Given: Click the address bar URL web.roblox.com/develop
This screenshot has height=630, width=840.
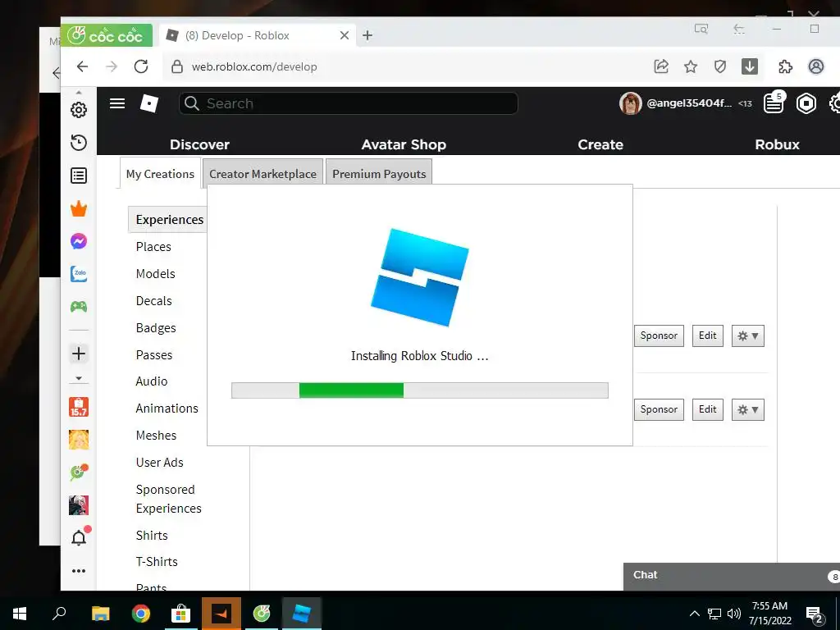Looking at the screenshot, I should click(254, 66).
